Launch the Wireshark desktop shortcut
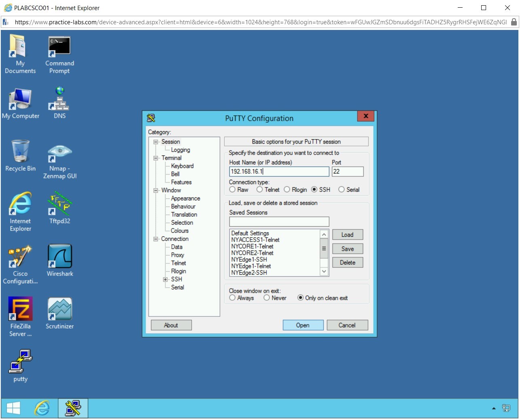 click(x=59, y=261)
